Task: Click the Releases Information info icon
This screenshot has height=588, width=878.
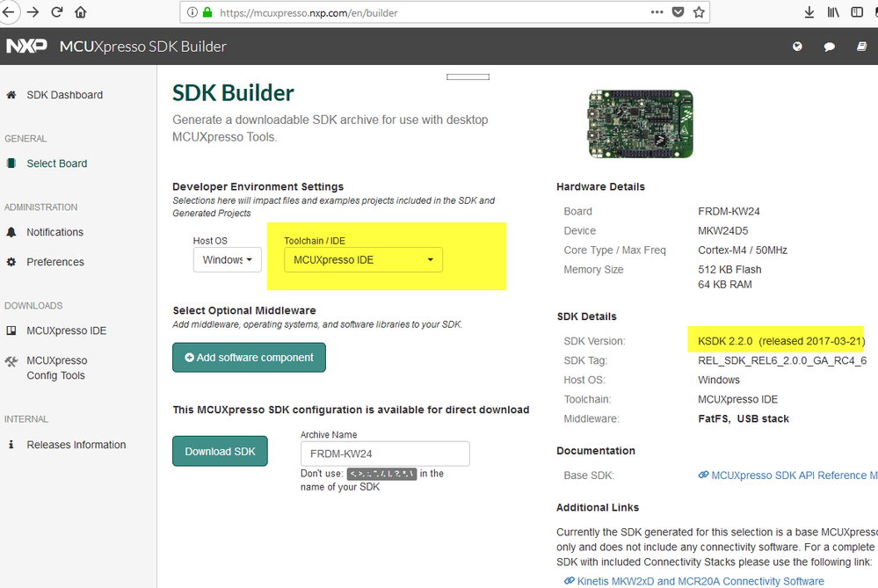Action: pos(11,444)
